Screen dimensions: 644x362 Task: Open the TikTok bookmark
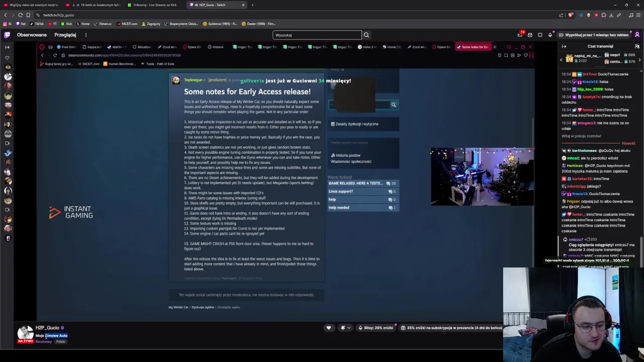point(37,24)
